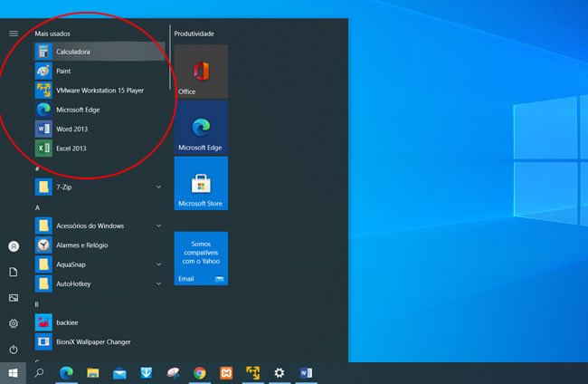Jump to letter A section header
The height and width of the screenshot is (384, 588).
38,207
